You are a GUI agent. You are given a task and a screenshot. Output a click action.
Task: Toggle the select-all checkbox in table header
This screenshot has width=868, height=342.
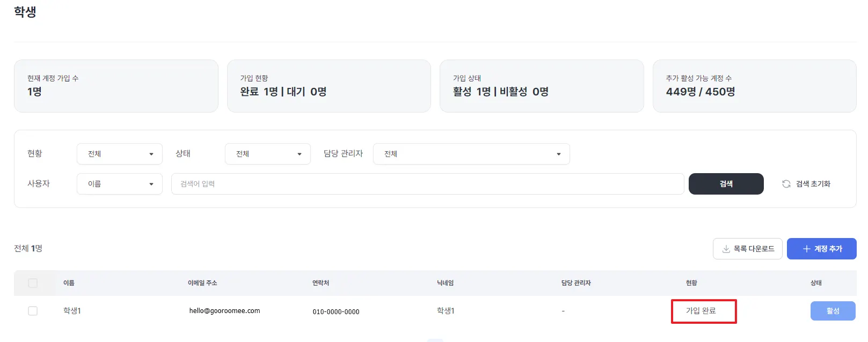[33, 283]
